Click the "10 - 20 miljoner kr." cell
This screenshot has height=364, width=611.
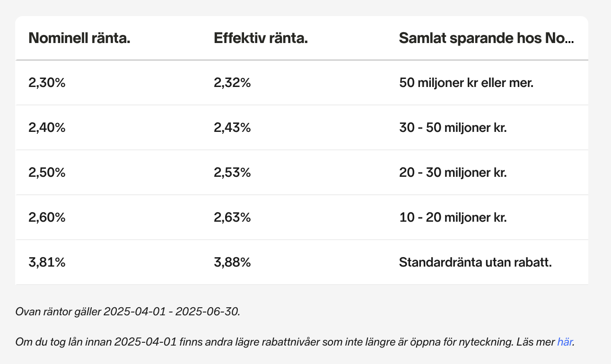(x=453, y=217)
